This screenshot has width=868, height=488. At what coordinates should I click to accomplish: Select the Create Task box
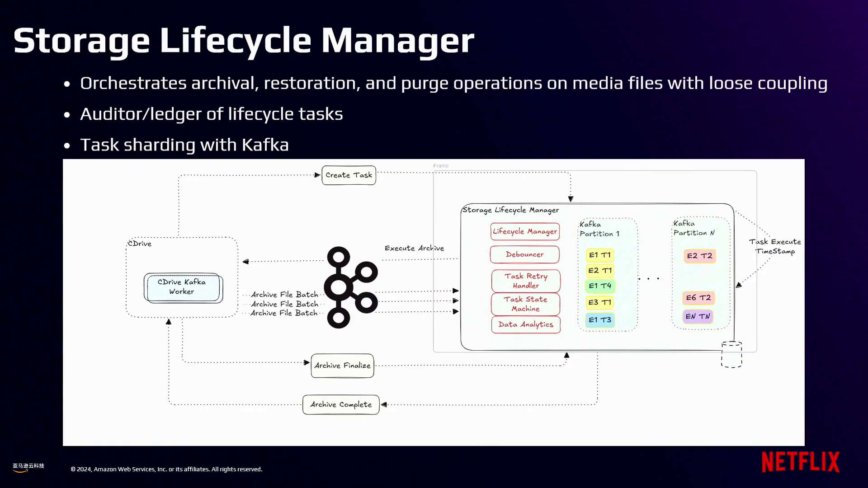tap(349, 175)
